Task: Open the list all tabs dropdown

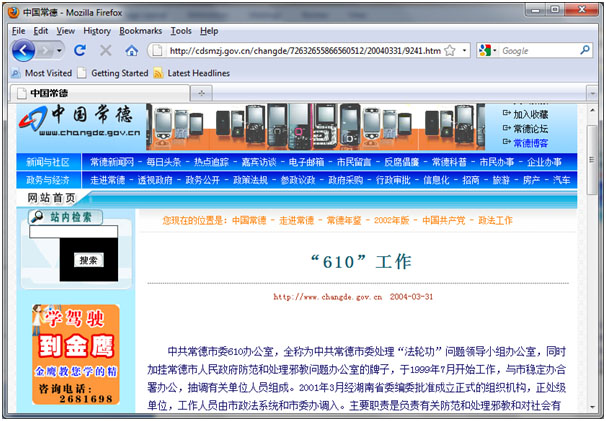Action: (x=590, y=93)
